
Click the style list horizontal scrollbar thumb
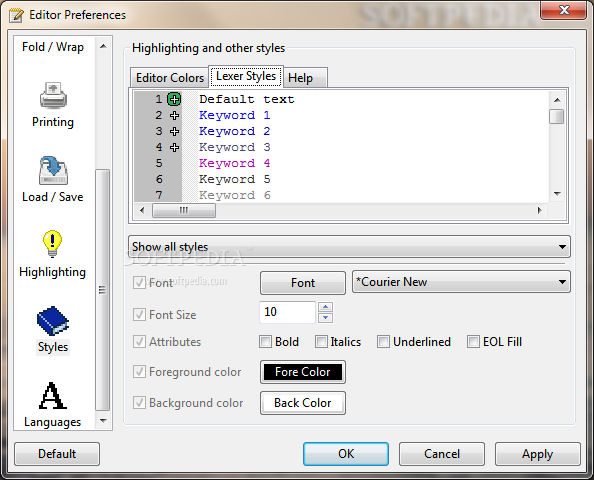[x=184, y=210]
